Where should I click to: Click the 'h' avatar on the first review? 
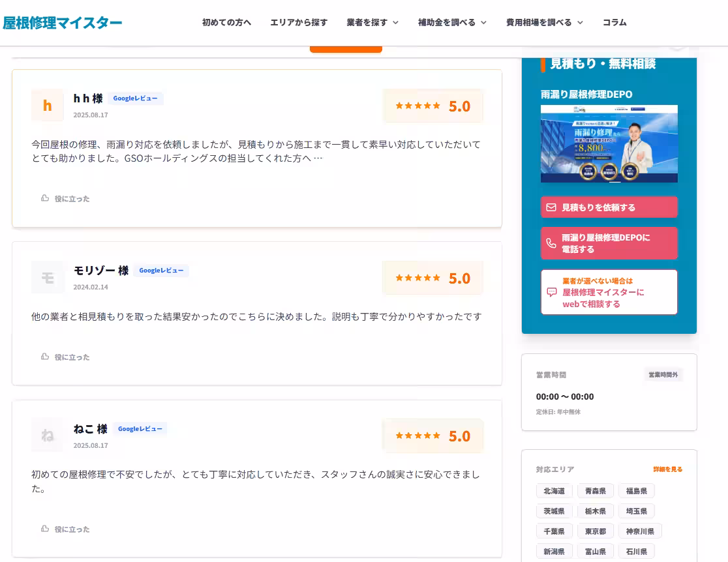47,106
